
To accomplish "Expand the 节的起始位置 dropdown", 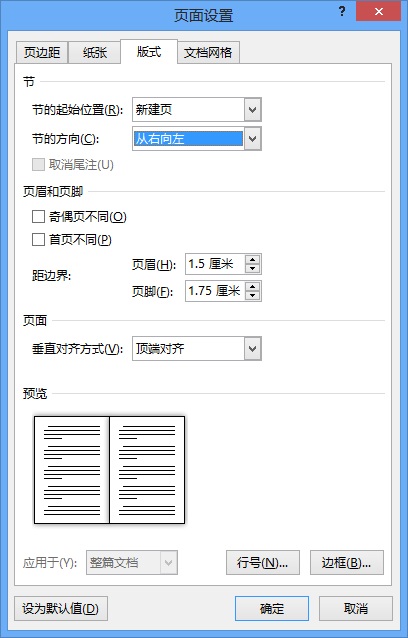I will 253,110.
